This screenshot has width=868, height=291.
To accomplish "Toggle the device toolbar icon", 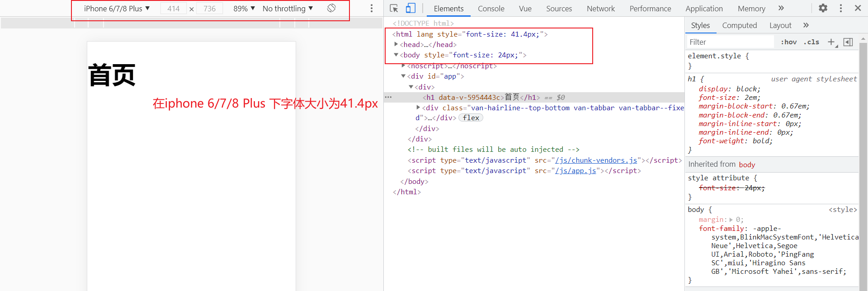I will pos(410,8).
